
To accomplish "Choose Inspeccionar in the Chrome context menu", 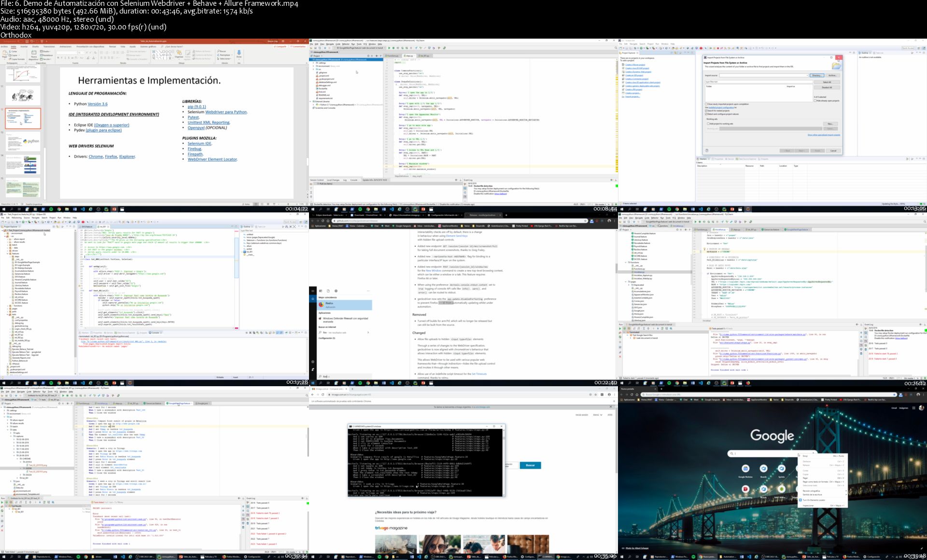I will 823,505.
